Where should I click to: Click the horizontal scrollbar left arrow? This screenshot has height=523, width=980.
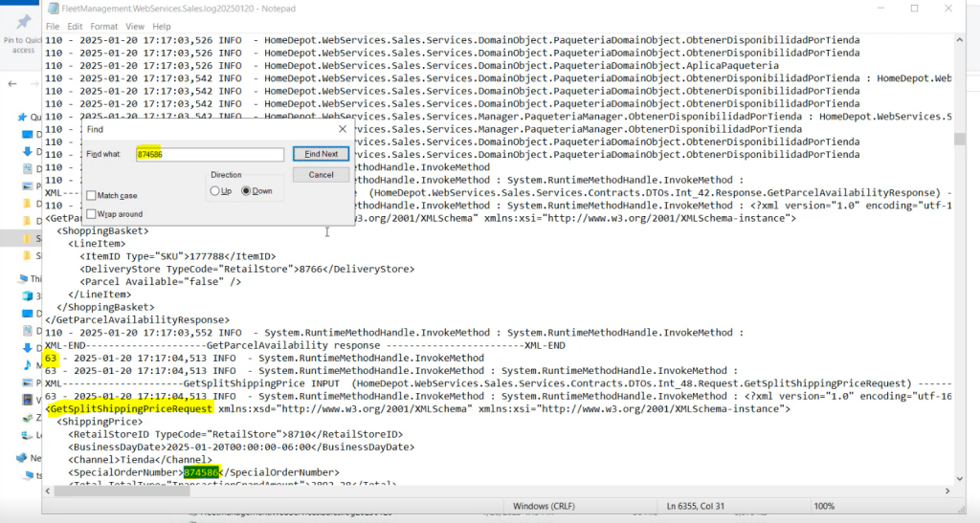tap(48, 491)
